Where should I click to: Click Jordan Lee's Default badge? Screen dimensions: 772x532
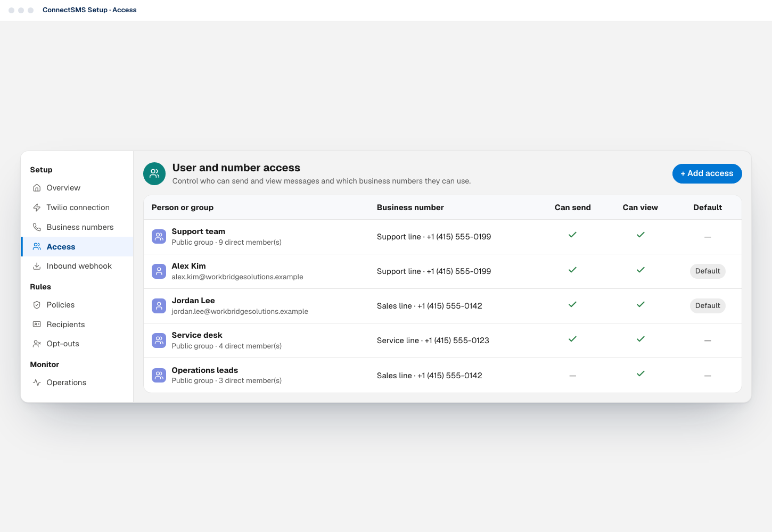(x=708, y=306)
